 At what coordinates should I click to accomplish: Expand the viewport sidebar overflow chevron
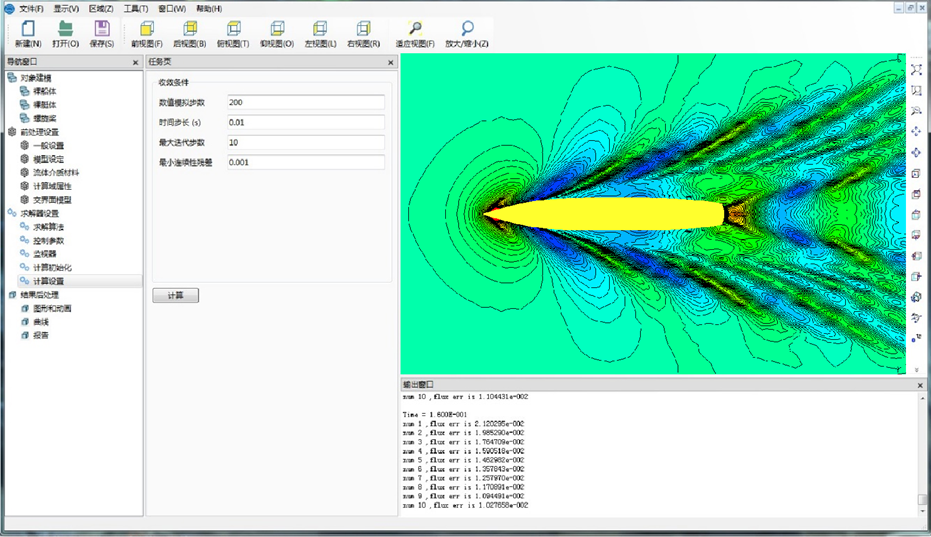click(916, 370)
